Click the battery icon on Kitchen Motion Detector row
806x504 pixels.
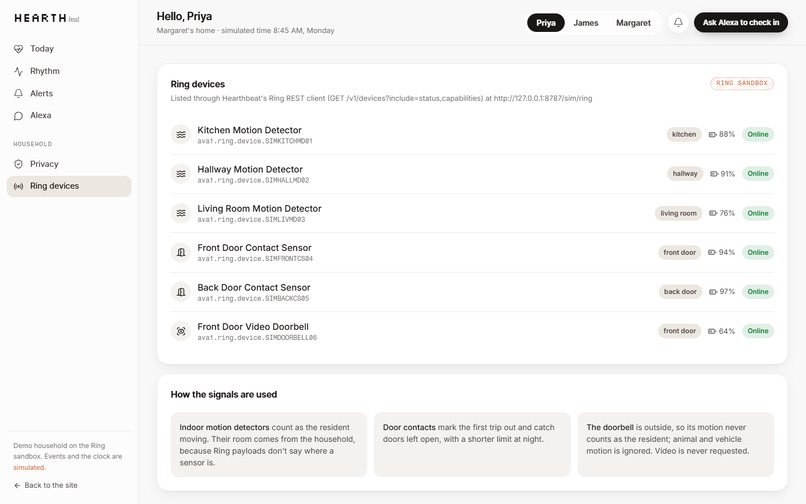tap(712, 134)
